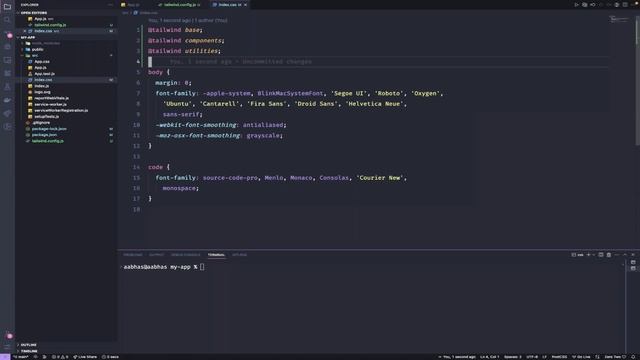Open logo.svg in the file tree
Screen dimensions: 640x360
click(x=42, y=92)
